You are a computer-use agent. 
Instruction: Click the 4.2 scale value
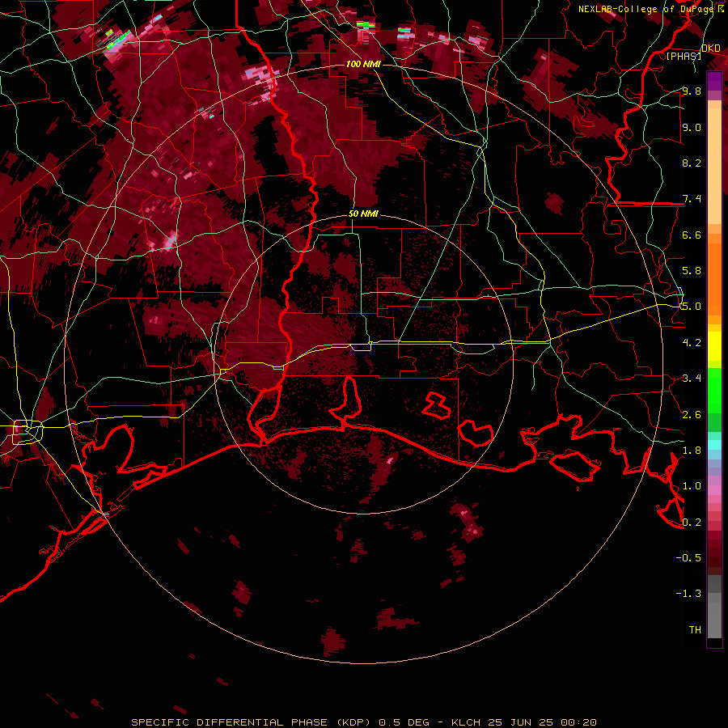click(691, 343)
